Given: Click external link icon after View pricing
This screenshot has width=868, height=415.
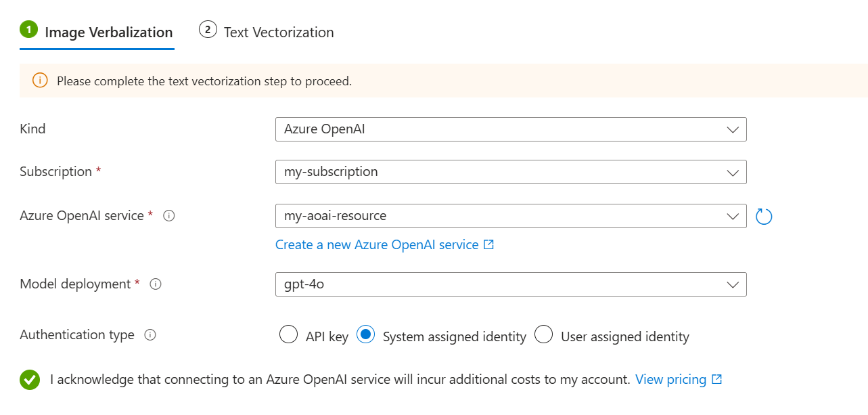Looking at the screenshot, I should coord(717,380).
